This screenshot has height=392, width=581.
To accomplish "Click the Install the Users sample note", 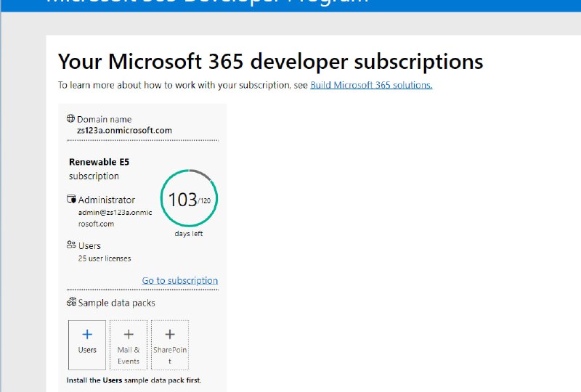I will (134, 380).
